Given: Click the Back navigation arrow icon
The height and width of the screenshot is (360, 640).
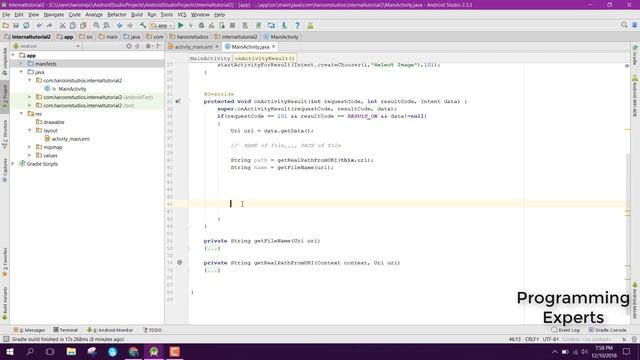Looking at the screenshot, I should coord(120,25).
